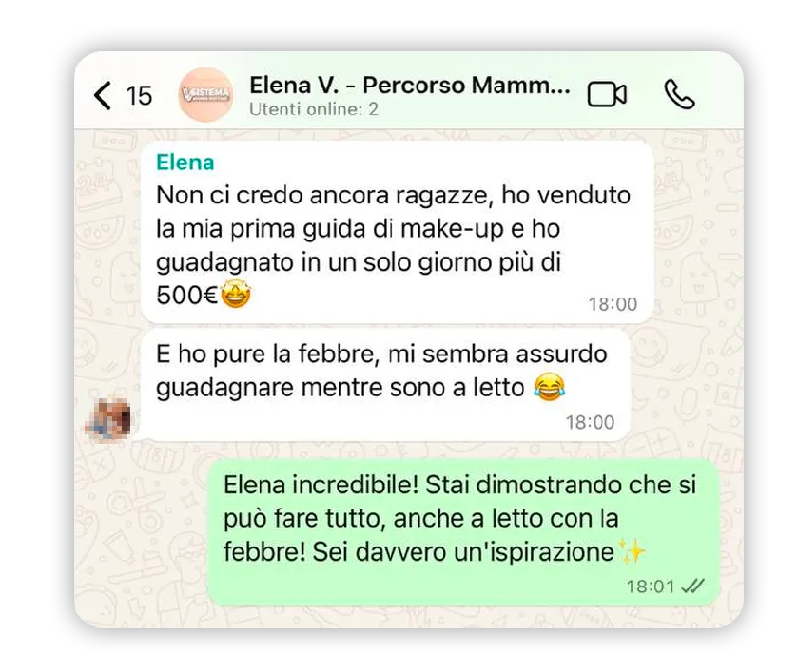The image size is (798, 672).
Task: Tap the 18:00 timestamp on the febbre message
Action: pyautogui.click(x=591, y=422)
